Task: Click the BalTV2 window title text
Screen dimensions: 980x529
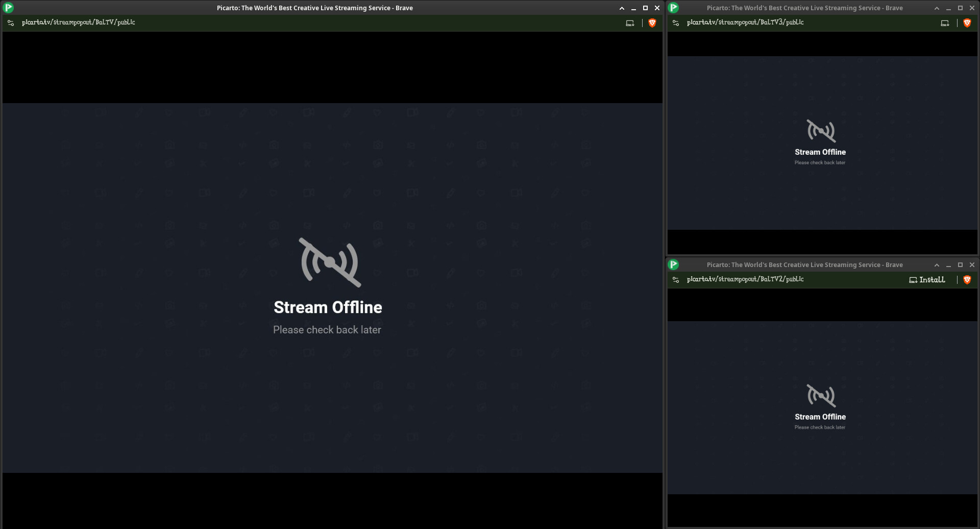Action: pos(804,265)
